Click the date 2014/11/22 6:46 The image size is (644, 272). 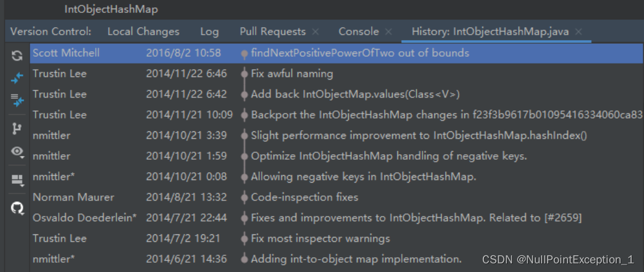coord(186,74)
